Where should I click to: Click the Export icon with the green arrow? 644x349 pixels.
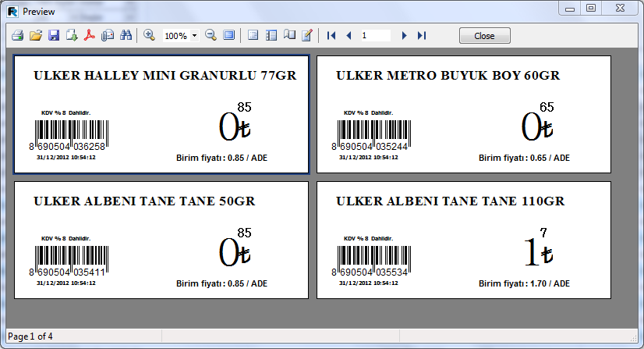click(72, 35)
